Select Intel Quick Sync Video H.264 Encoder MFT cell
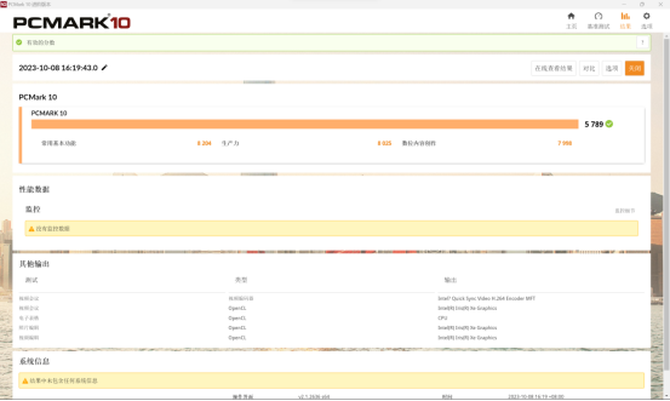 click(x=486, y=298)
